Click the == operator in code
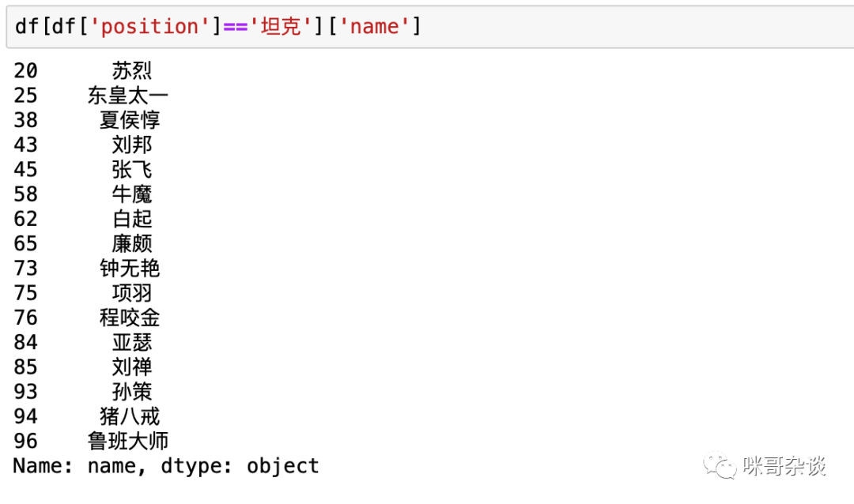This screenshot has width=854, height=504. tap(236, 27)
